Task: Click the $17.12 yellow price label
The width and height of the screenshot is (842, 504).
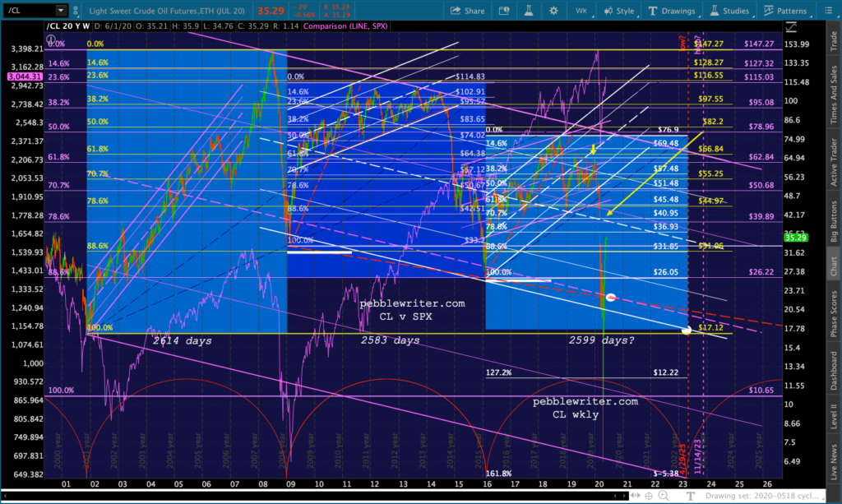Action: pos(710,327)
